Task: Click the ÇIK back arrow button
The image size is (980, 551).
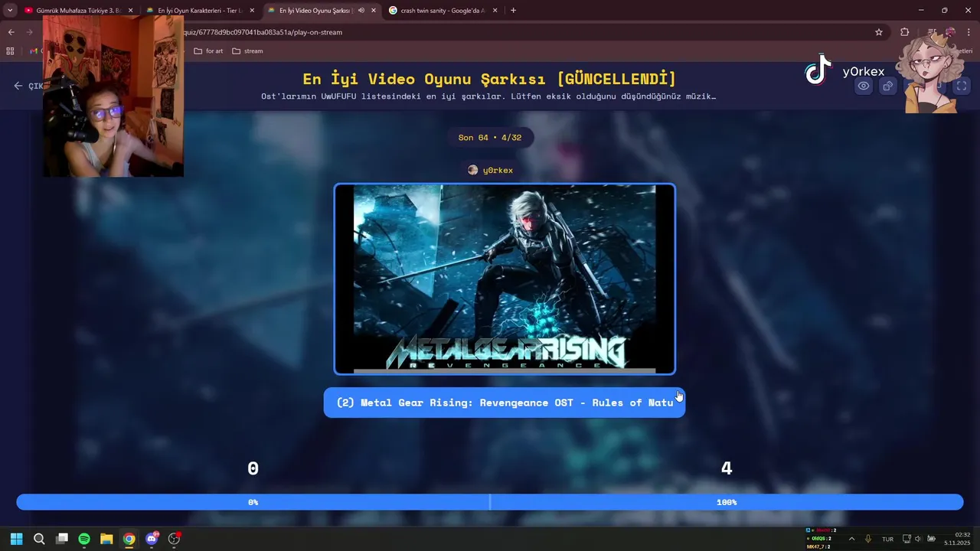Action: click(28, 86)
